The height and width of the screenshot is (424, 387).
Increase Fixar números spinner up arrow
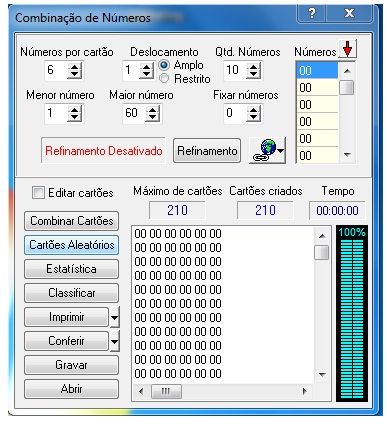coord(254,109)
